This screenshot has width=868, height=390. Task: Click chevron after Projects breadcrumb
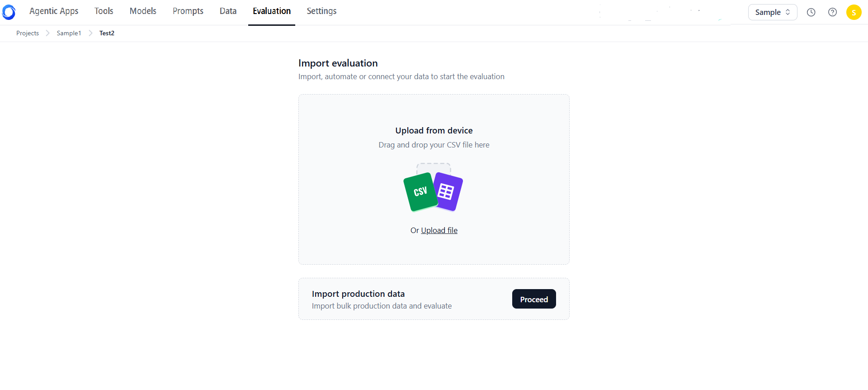click(47, 33)
